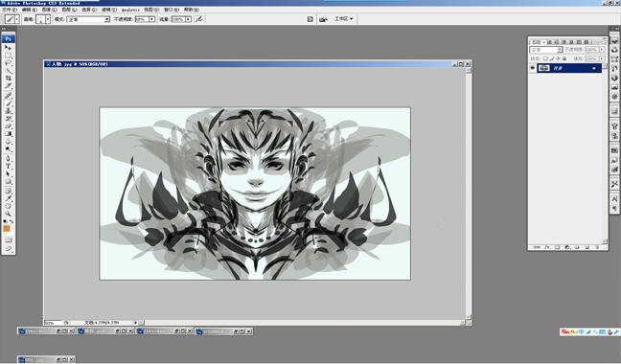621x364 pixels.
Task: Open the brush mode dropdown
Action: click(x=88, y=19)
